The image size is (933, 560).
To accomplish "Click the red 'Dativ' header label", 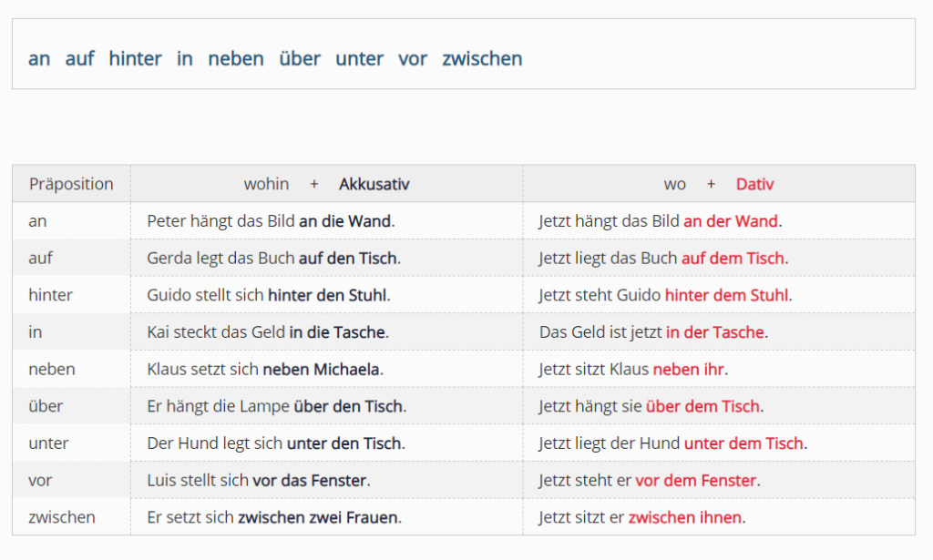I will coord(754,184).
